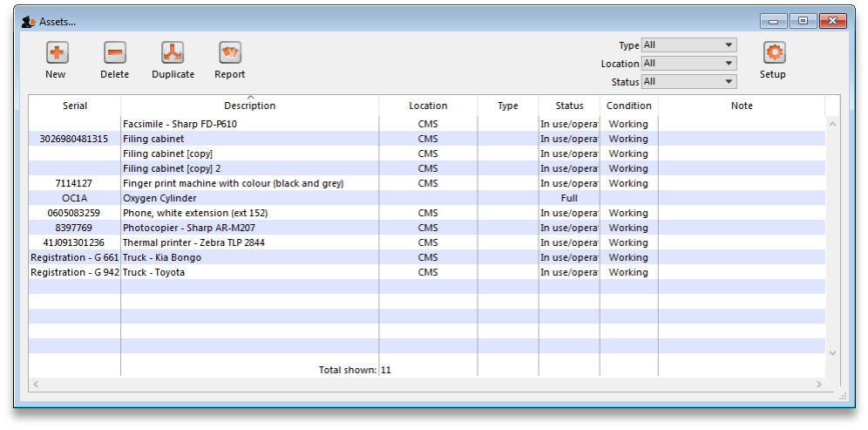Sort by the Serial column header

tap(75, 106)
